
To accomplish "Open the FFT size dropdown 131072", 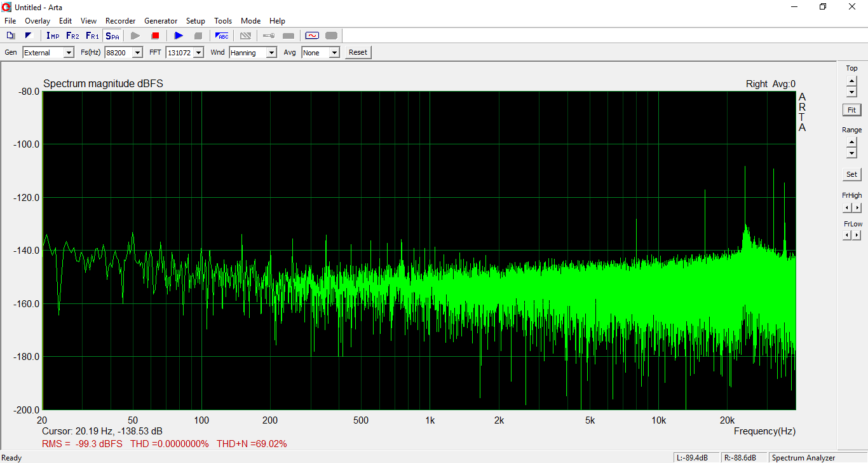I will (x=184, y=53).
